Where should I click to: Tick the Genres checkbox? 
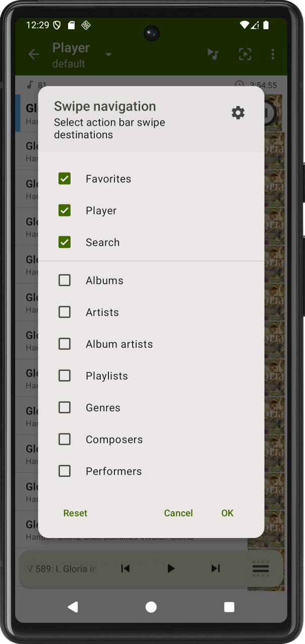65,407
